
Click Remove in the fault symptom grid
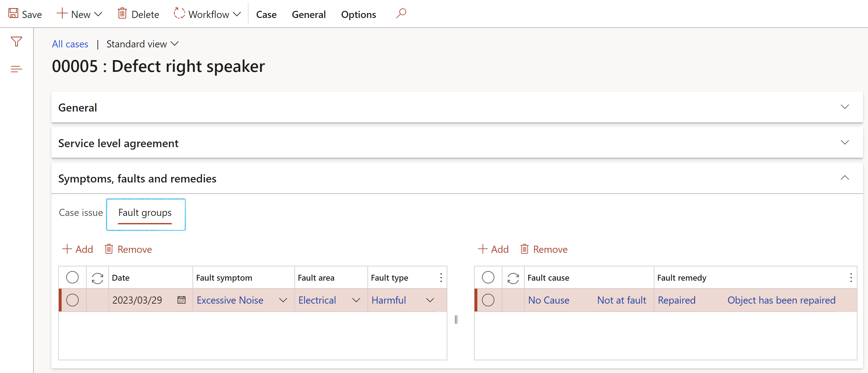pos(128,249)
